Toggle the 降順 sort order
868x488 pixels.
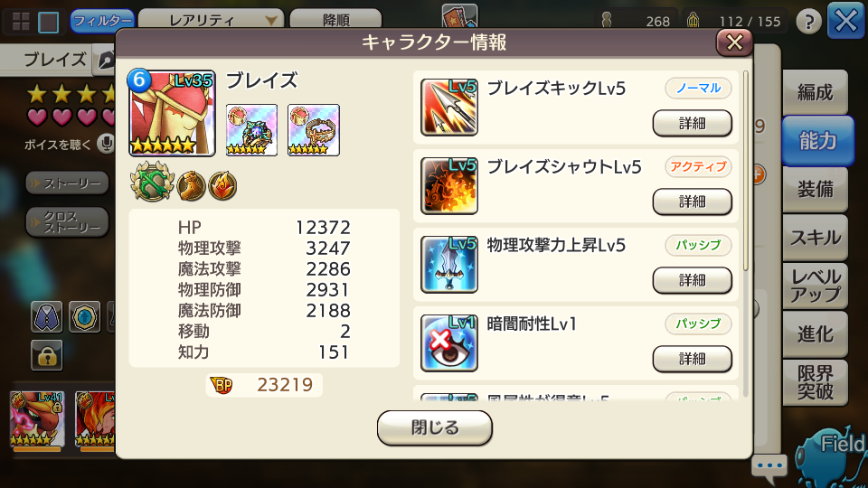click(x=336, y=20)
